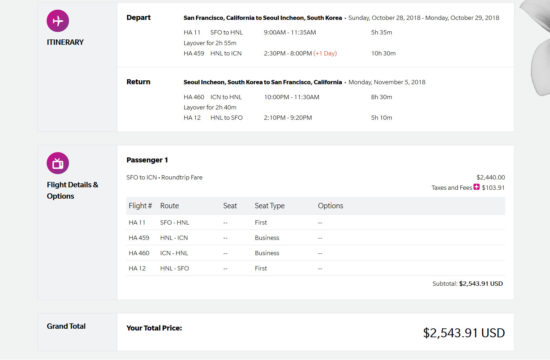Click the +1 Day indicator
550x360 pixels.
point(325,53)
